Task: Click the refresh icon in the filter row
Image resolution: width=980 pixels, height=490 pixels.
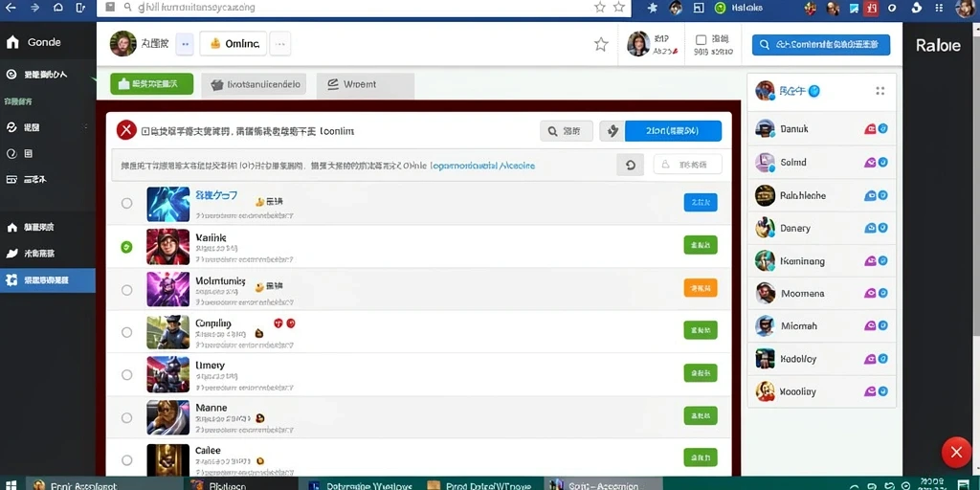Action: (x=630, y=165)
